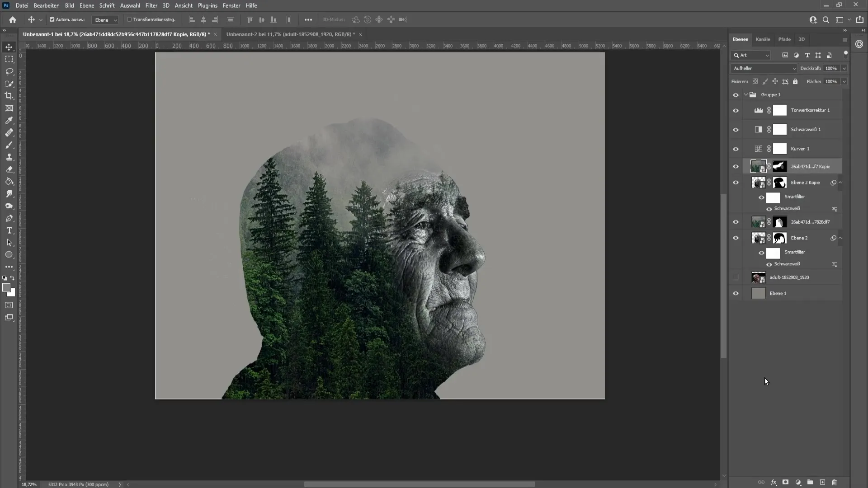Hide the Ebene 2 Kopie layer
The image size is (868, 488).
pos(736,183)
